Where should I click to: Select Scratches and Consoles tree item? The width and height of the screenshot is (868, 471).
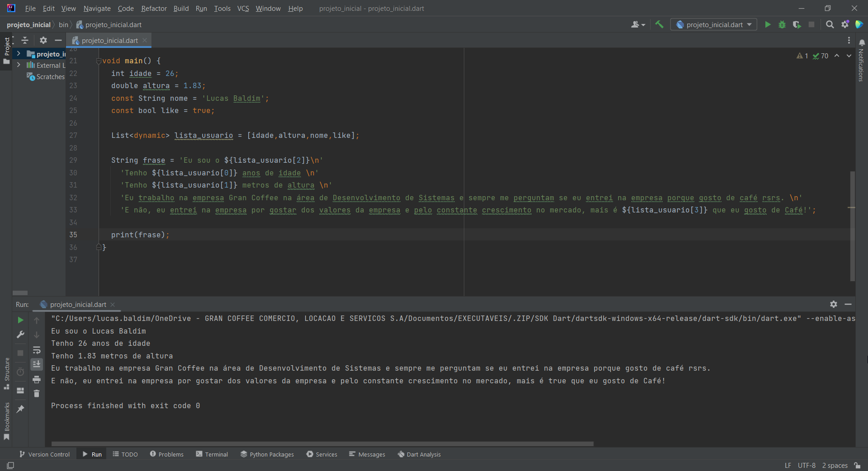point(46,77)
